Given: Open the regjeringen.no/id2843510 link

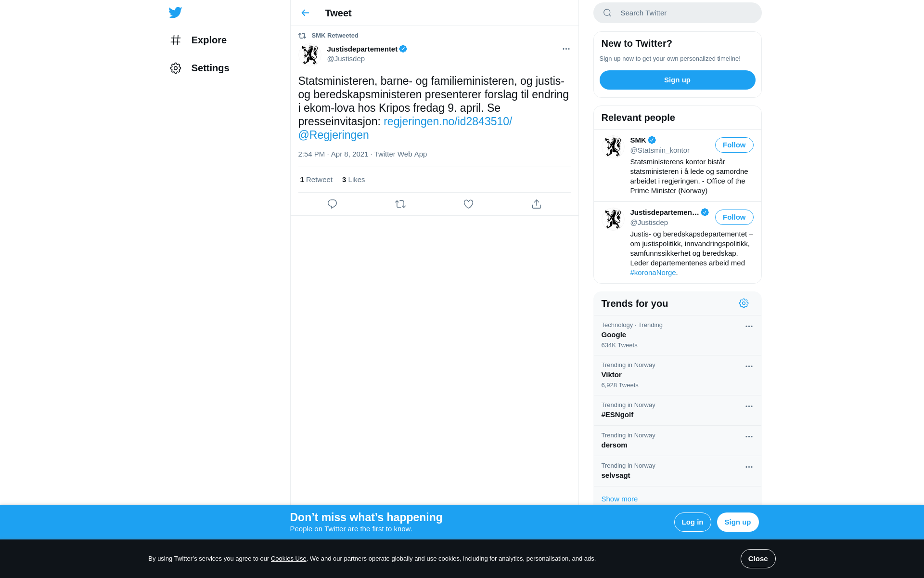Looking at the screenshot, I should coord(448,121).
